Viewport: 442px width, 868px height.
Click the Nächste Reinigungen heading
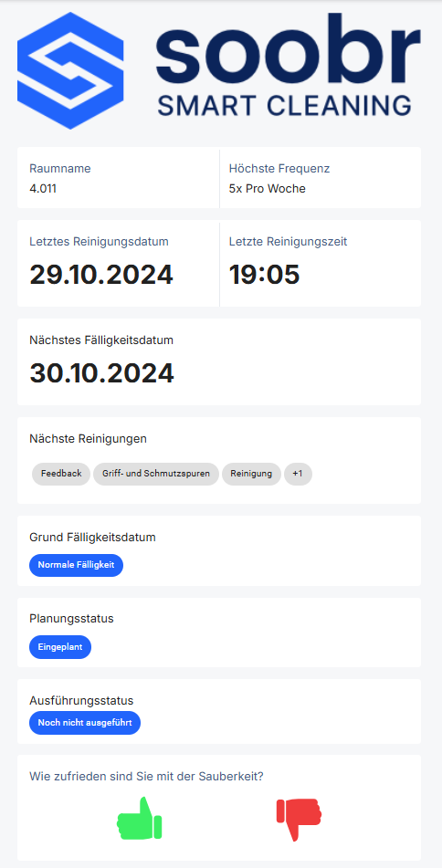click(88, 439)
